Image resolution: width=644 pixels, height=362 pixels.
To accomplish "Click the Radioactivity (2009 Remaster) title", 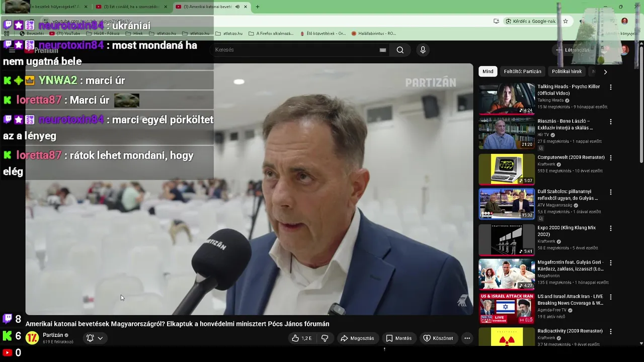I will (570, 331).
